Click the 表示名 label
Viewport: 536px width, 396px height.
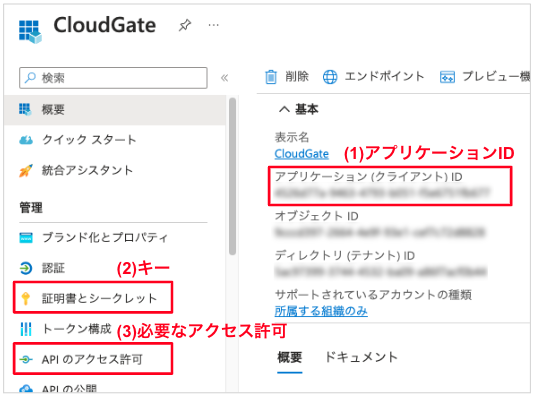click(292, 137)
